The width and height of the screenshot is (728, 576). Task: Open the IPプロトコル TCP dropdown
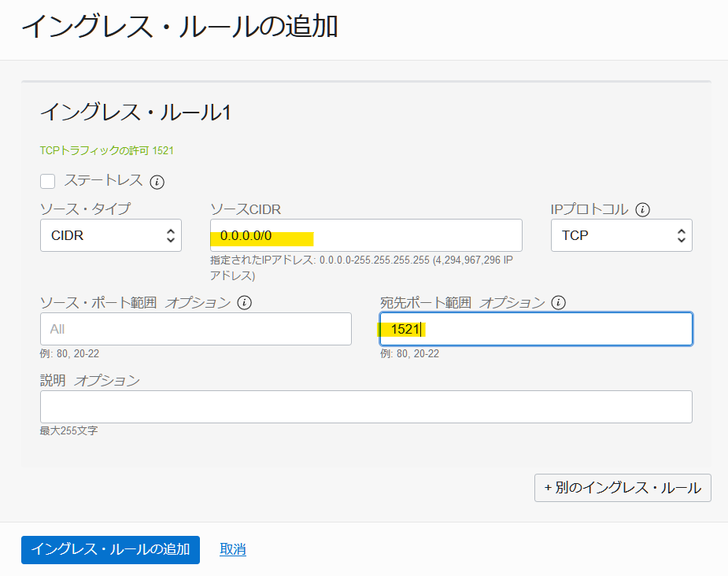click(x=622, y=235)
